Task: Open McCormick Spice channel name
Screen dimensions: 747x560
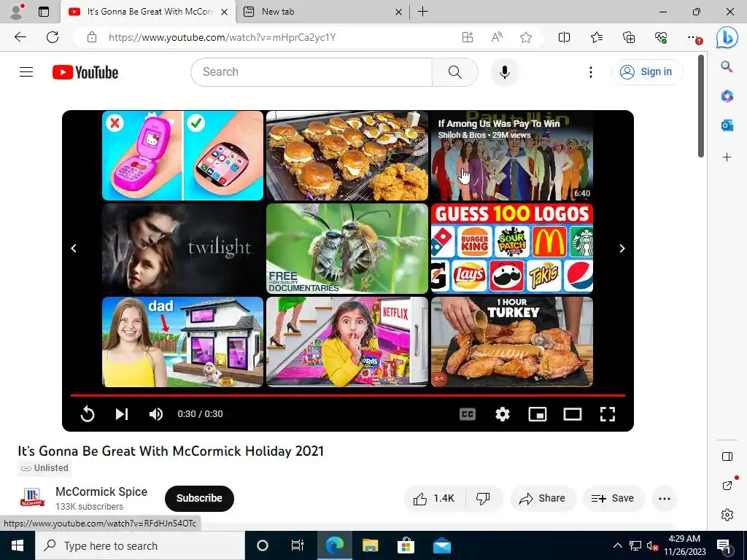Action: pos(101,491)
